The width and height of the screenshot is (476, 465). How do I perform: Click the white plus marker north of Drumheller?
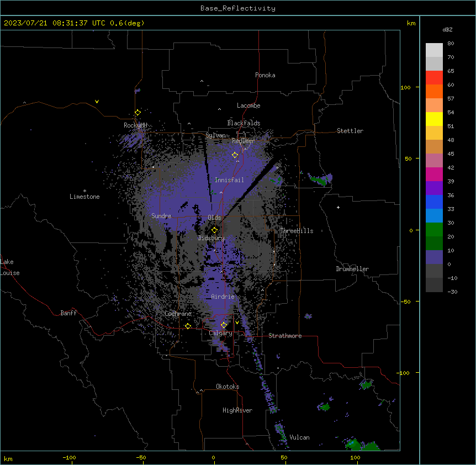point(338,207)
